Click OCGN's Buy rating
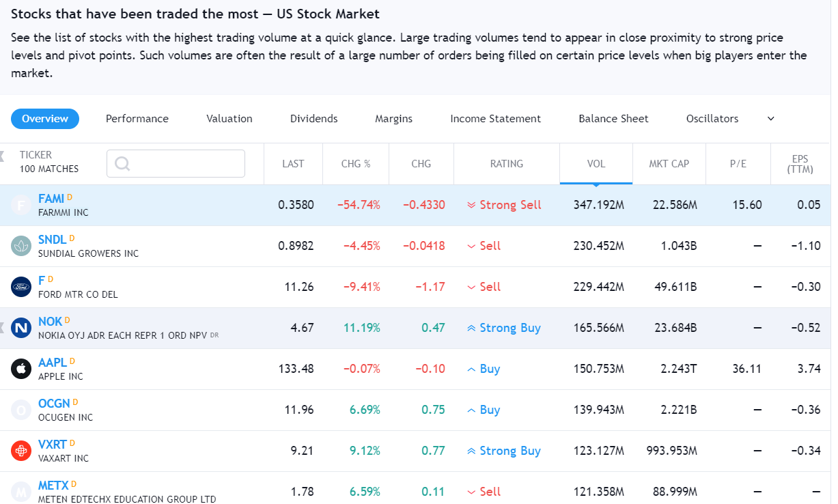 (484, 410)
